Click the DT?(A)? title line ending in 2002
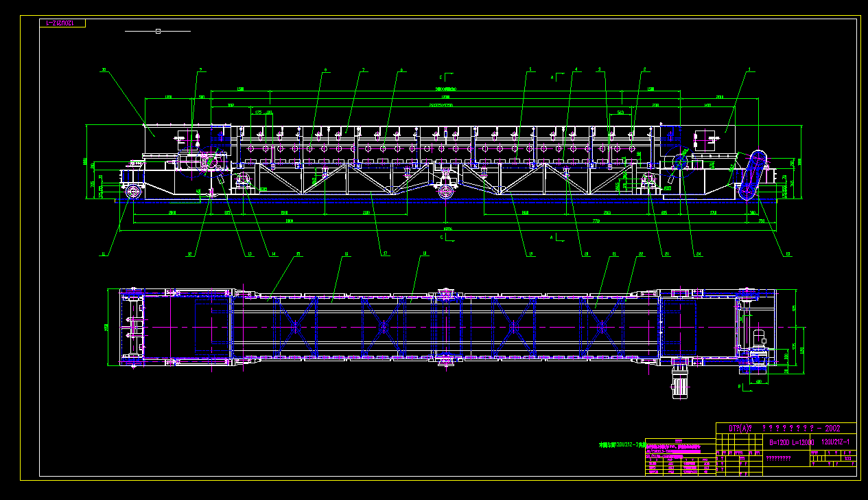The image size is (868, 500). (x=785, y=428)
